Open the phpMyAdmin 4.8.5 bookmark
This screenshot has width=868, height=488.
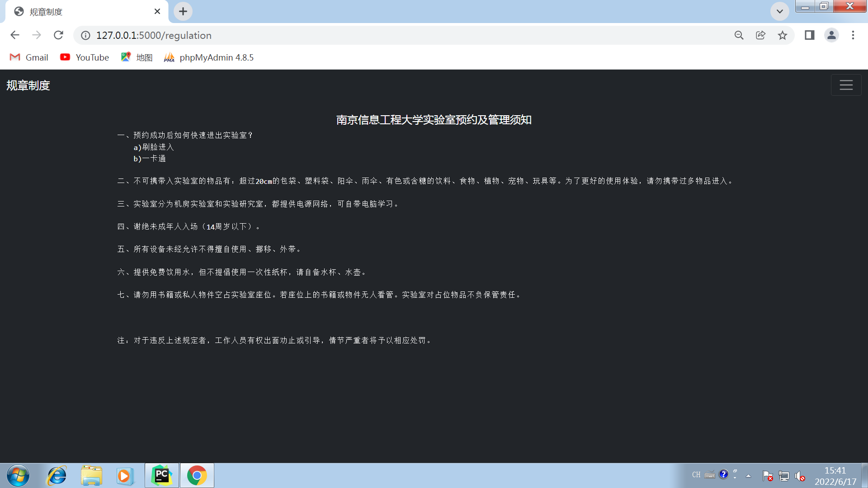point(208,57)
